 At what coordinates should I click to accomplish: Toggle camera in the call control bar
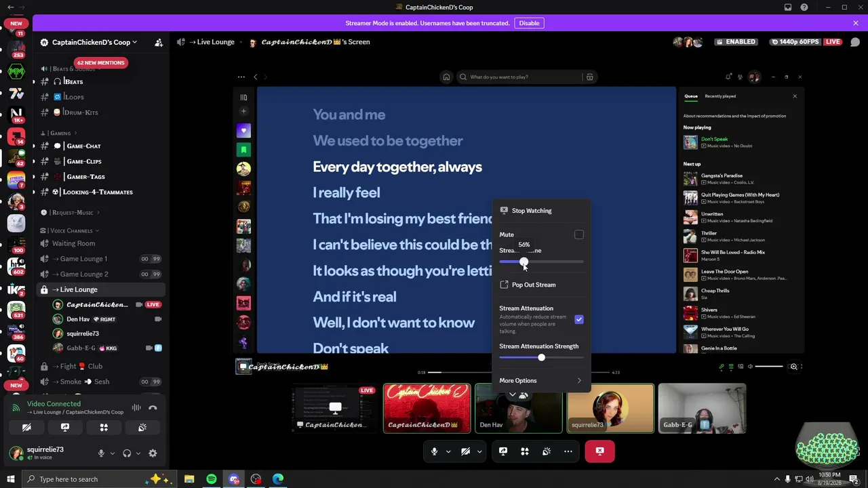click(466, 451)
